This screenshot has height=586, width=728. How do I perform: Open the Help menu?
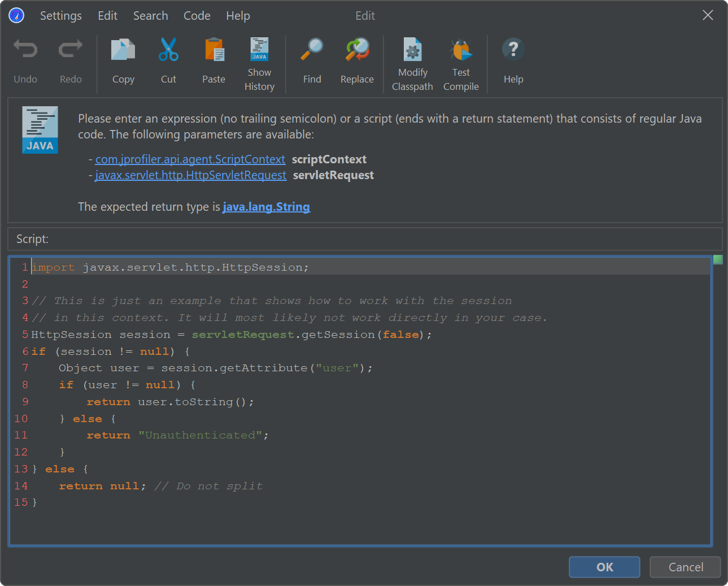click(238, 16)
